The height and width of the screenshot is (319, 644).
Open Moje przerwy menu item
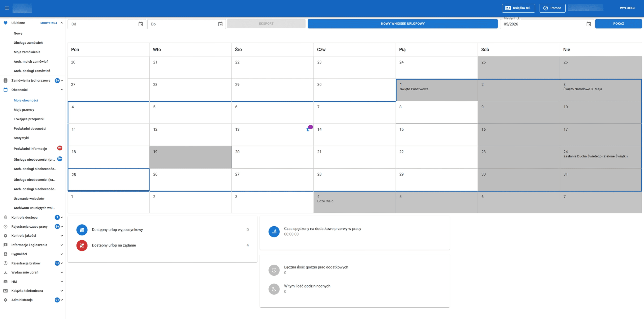point(24,110)
